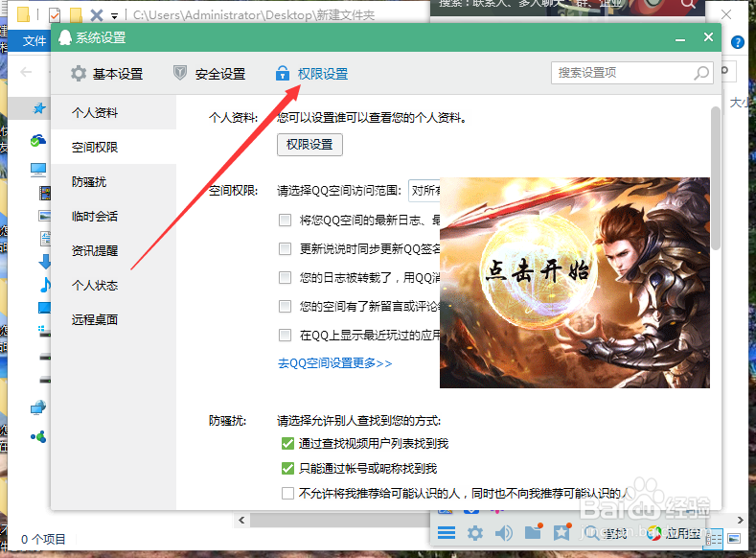Click the Quick access star in Explorer sidebar
This screenshot has width=756, height=558.
(39, 108)
